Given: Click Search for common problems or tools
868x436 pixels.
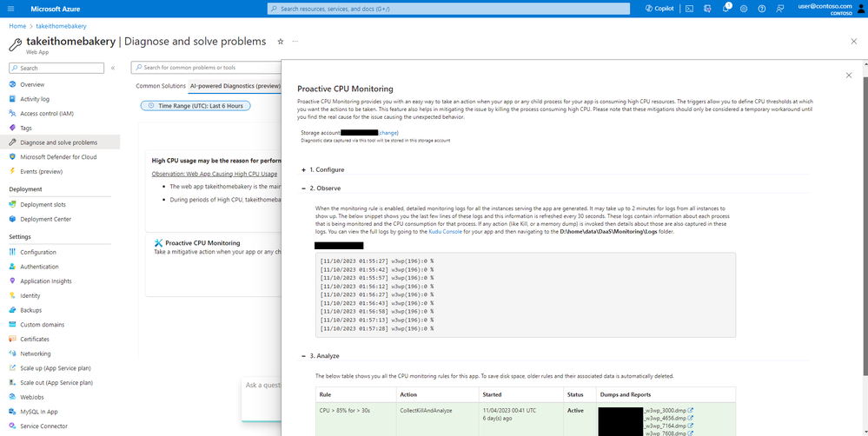Looking at the screenshot, I should [x=206, y=68].
